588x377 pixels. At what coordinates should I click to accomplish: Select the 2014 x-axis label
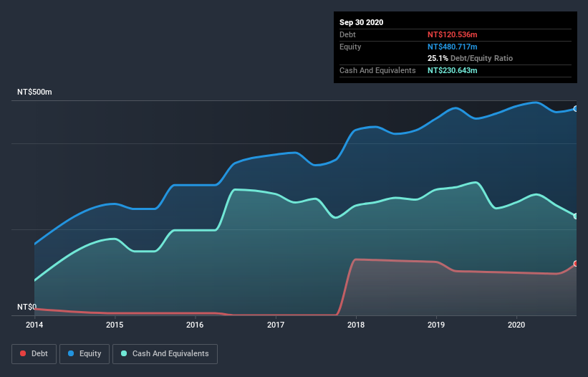coord(34,325)
